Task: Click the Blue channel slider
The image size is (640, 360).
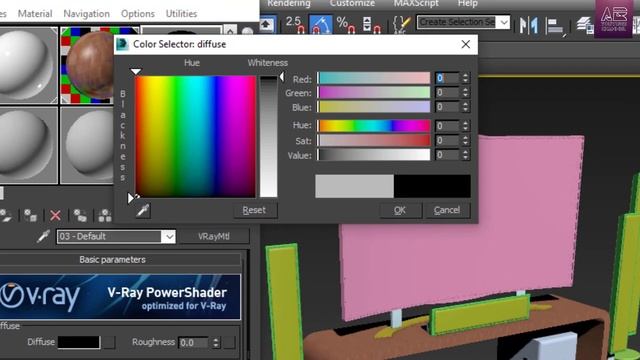Action: tap(373, 107)
